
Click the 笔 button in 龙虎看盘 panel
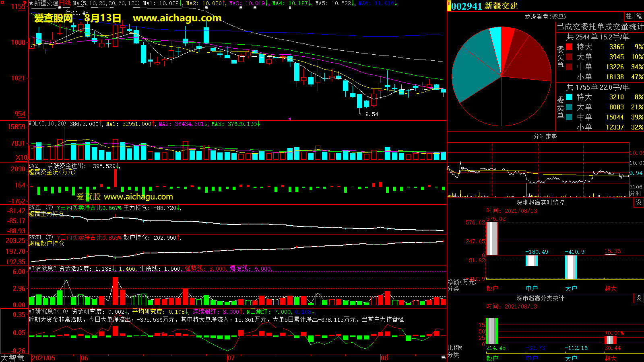pyautogui.click(x=639, y=16)
